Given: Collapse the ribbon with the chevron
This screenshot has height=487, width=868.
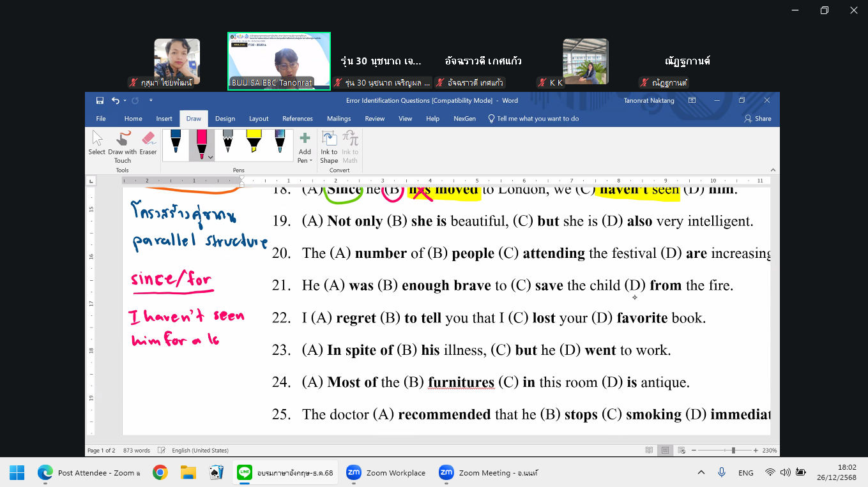Looking at the screenshot, I should (x=773, y=170).
